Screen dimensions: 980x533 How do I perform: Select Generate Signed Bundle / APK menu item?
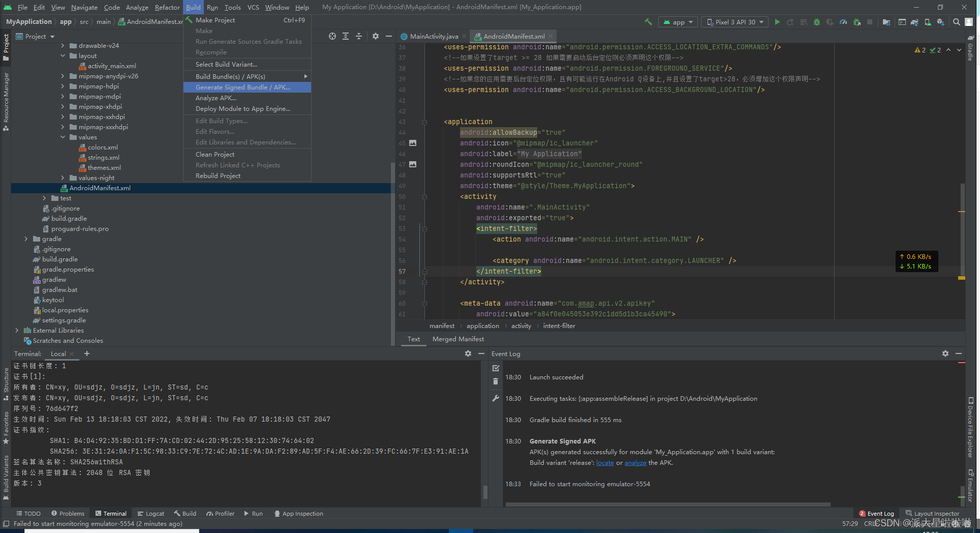pos(247,87)
